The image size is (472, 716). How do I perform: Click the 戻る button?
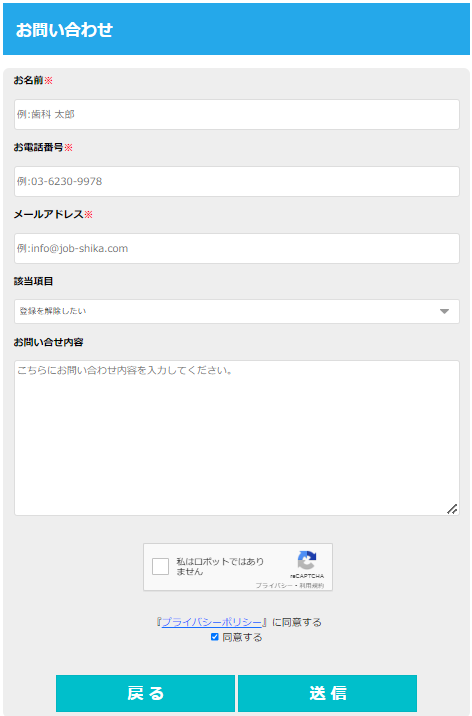(145, 693)
